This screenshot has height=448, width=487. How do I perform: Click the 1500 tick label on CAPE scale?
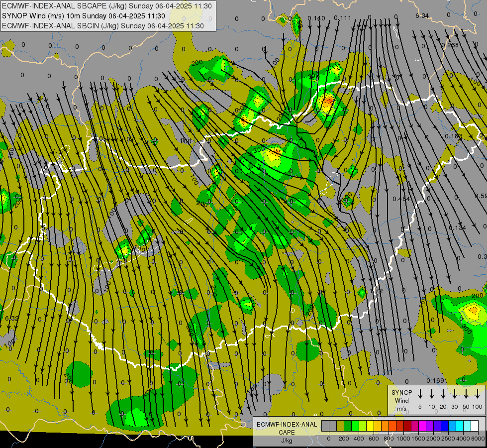click(x=418, y=439)
